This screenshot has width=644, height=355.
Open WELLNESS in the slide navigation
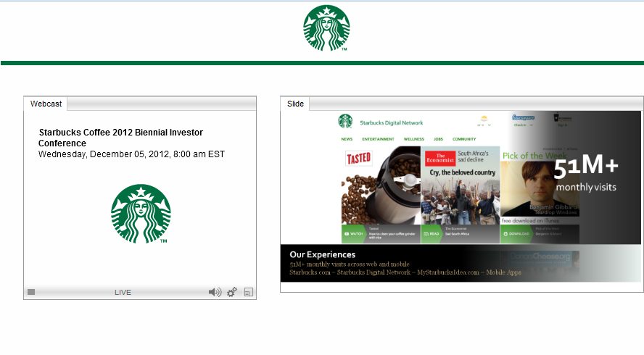tap(413, 139)
